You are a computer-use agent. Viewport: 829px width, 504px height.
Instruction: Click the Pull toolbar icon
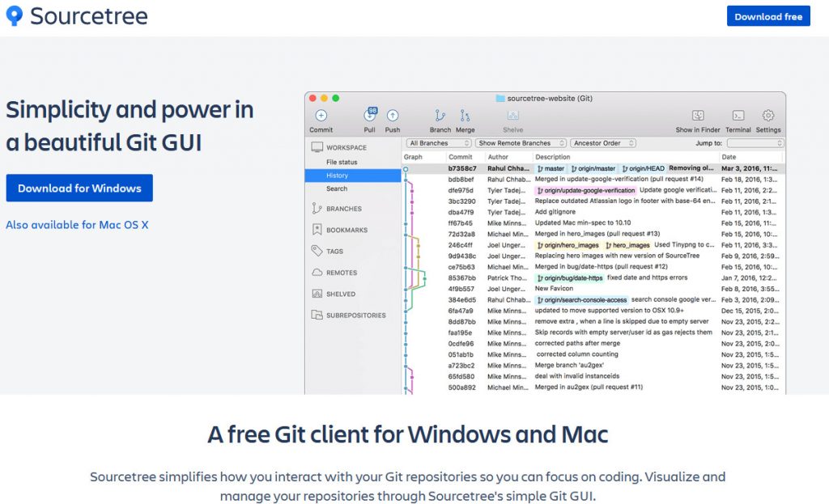coord(369,115)
